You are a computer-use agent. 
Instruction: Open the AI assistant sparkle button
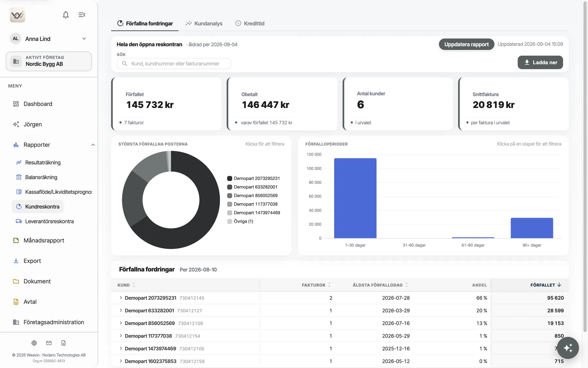(x=568, y=348)
